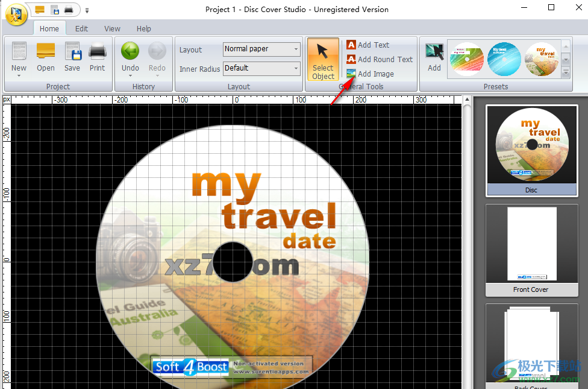The width and height of the screenshot is (588, 389).
Task: Open an existing project file
Action: (x=46, y=57)
